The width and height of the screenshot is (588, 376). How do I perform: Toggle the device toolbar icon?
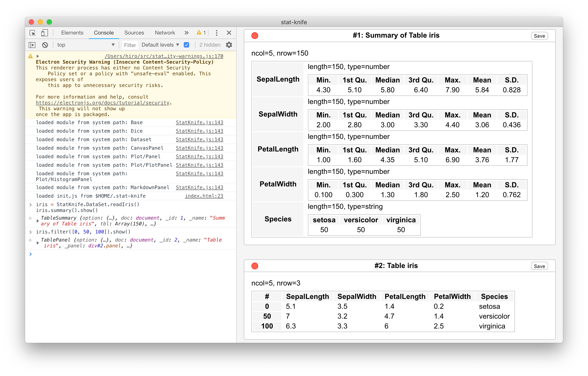pyautogui.click(x=44, y=33)
